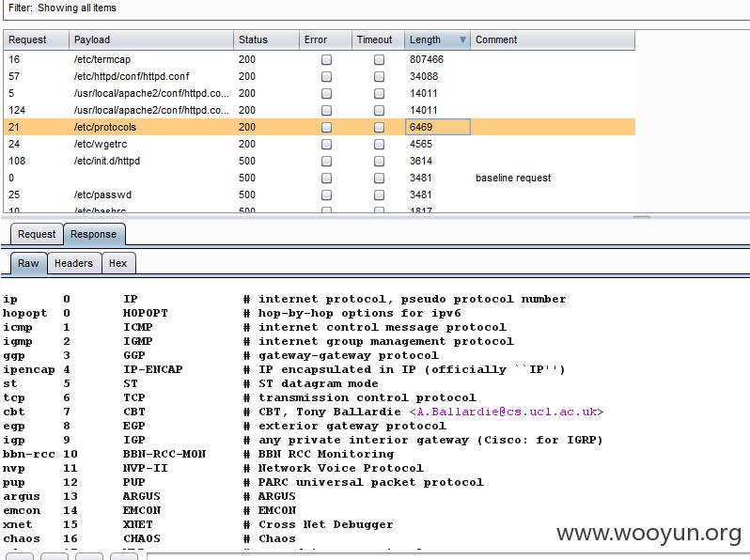Sort by the Comment column header
The width and height of the screenshot is (750, 560).
553,39
